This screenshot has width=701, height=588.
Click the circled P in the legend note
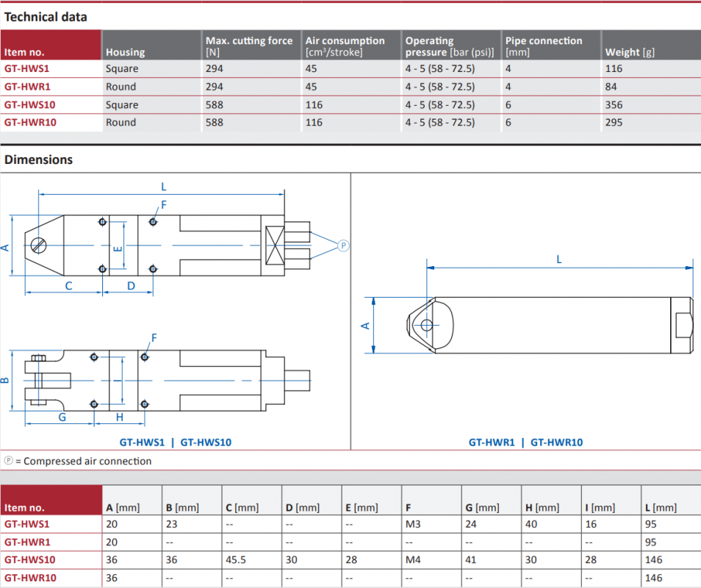[x=9, y=460]
